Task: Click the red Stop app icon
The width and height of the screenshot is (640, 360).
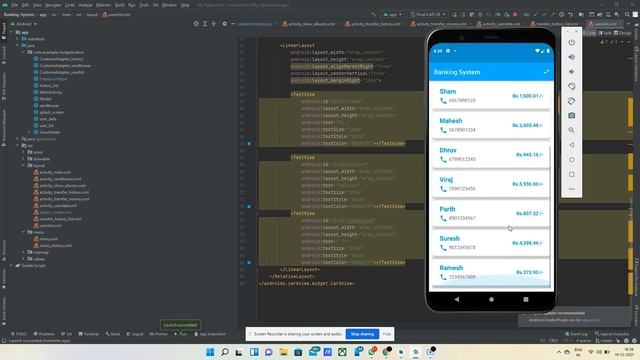Action: pyautogui.click(x=515, y=14)
